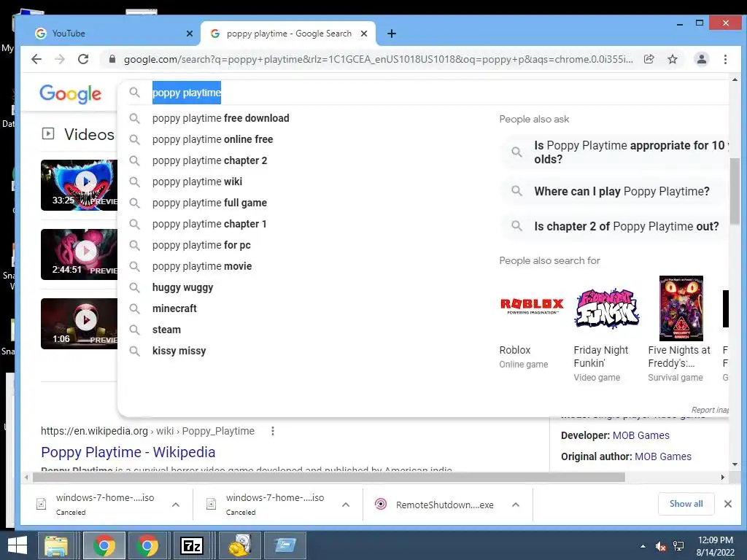
Task: Select the poppy playtime for pc suggestion
Action: pos(201,245)
